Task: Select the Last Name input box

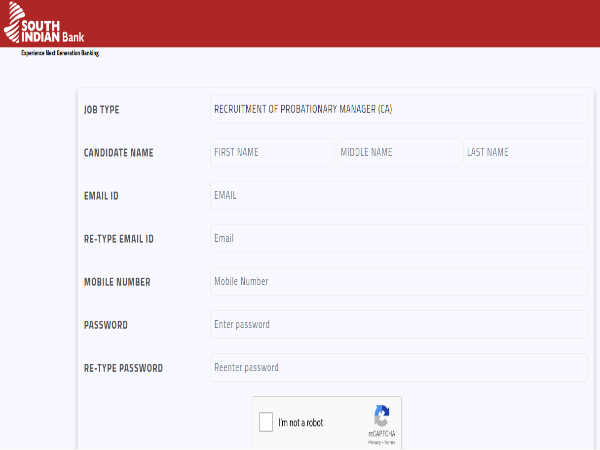Action: pyautogui.click(x=524, y=152)
